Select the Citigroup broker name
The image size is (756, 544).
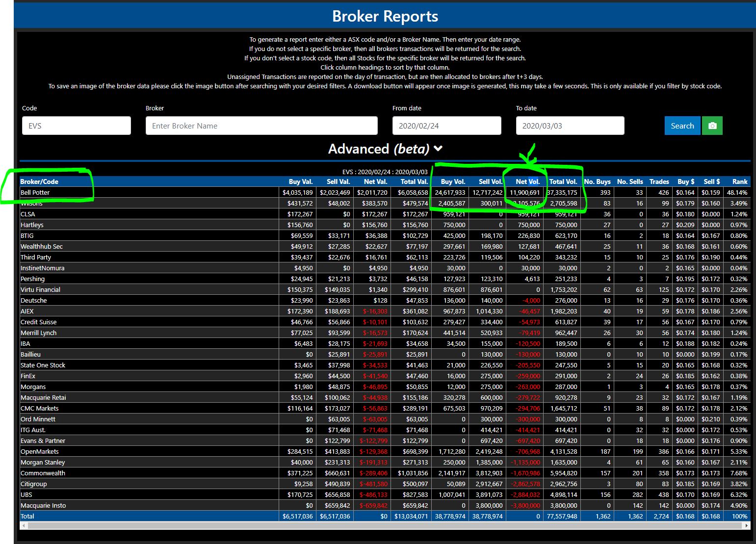click(33, 484)
